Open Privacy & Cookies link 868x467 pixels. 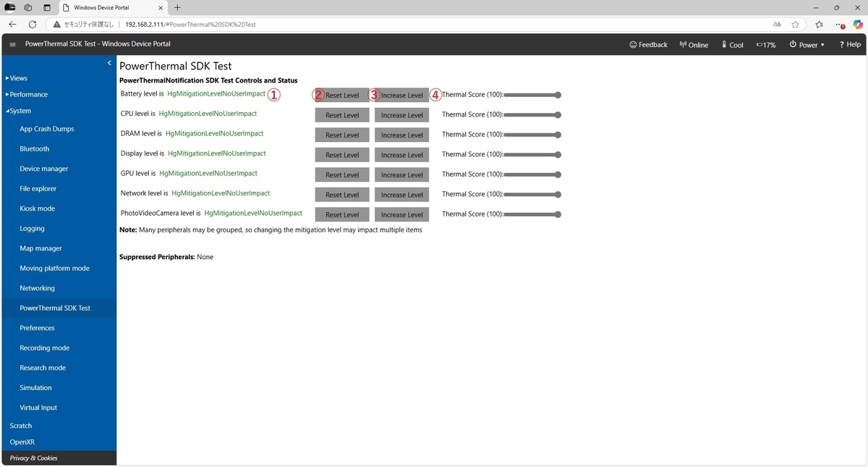click(x=34, y=458)
